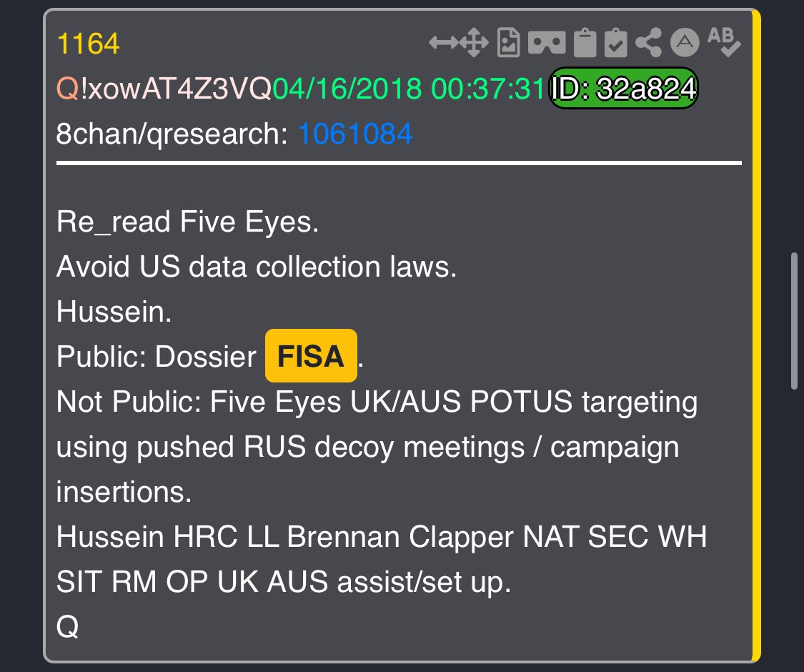Click the yellow bar on post's right edge
Screen dimensions: 804x672
(x=756, y=336)
